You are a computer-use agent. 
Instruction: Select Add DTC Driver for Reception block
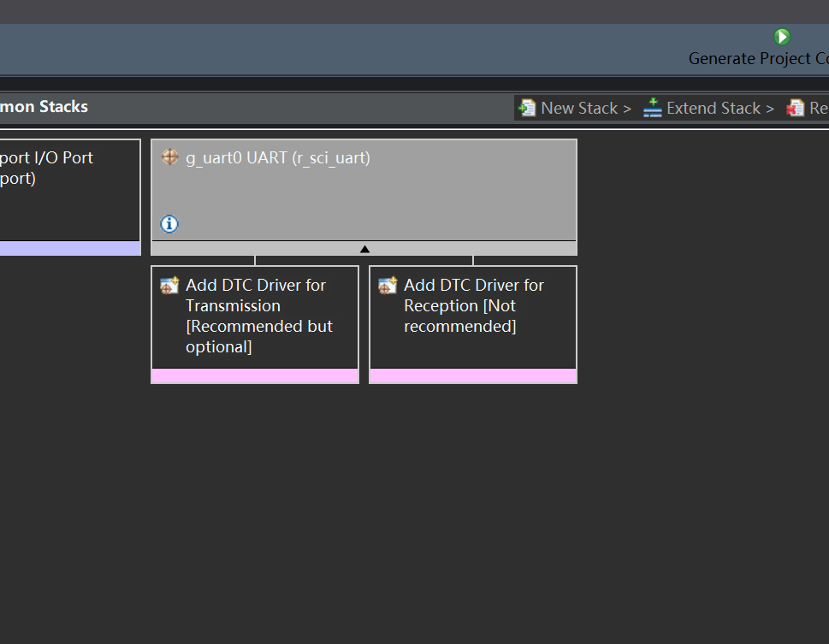(472, 317)
